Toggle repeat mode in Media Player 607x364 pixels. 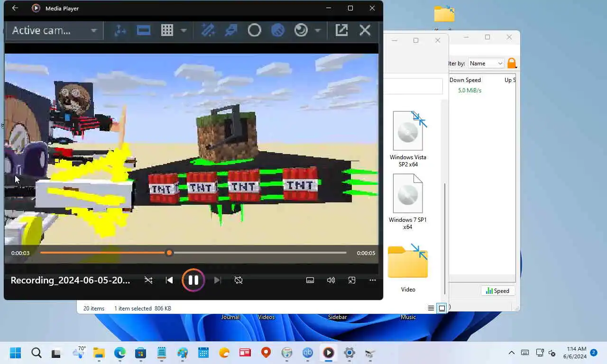[239, 280]
